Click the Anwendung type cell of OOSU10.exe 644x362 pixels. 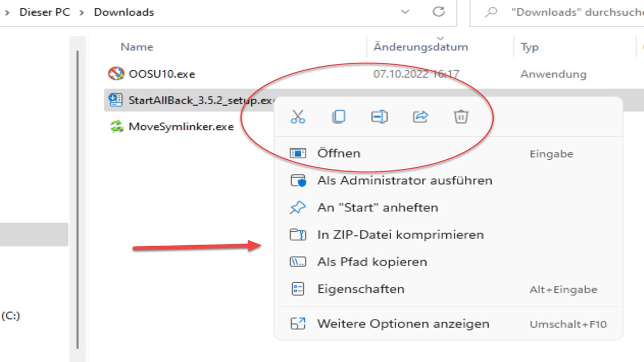click(x=553, y=74)
